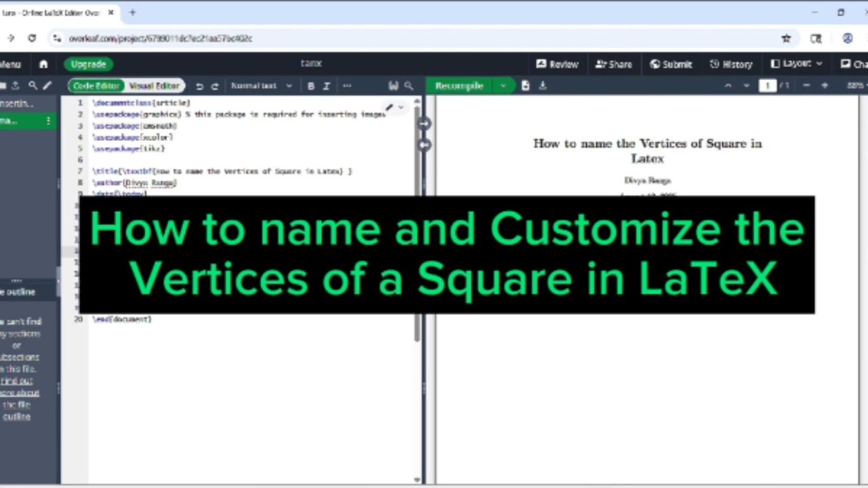Image resolution: width=868 pixels, height=488 pixels.
Task: Click the editor vertical scrollbar
Action: tap(417, 224)
